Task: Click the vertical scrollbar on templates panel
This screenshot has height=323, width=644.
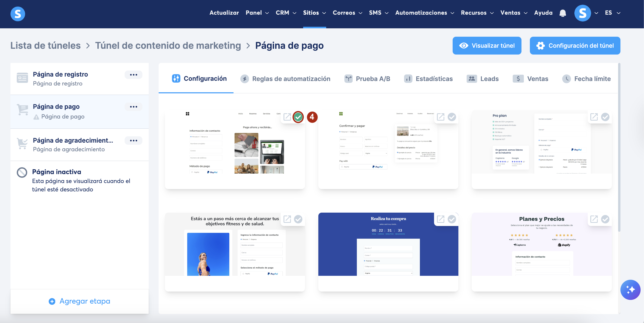Action: (619, 147)
